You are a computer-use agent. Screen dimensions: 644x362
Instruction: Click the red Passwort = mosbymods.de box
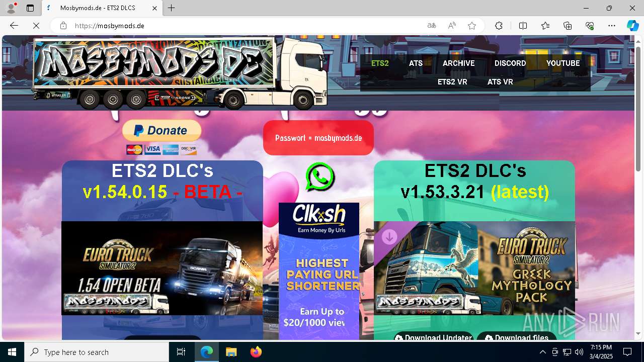[x=318, y=138]
